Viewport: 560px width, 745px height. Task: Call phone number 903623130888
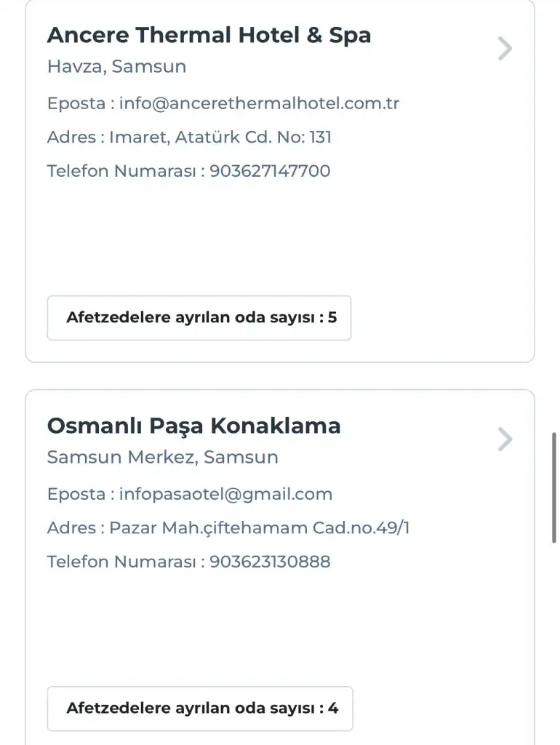point(270,562)
